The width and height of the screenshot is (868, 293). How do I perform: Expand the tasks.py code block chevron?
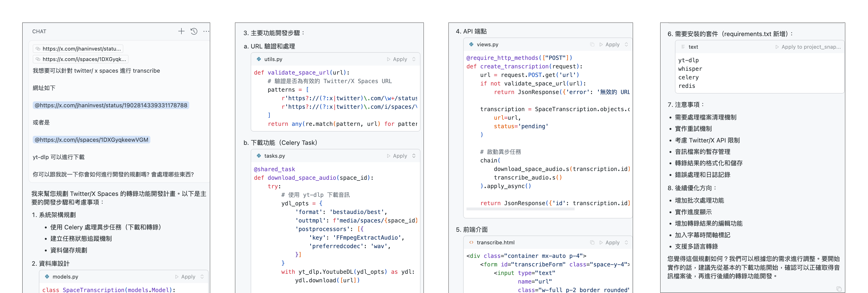click(414, 156)
